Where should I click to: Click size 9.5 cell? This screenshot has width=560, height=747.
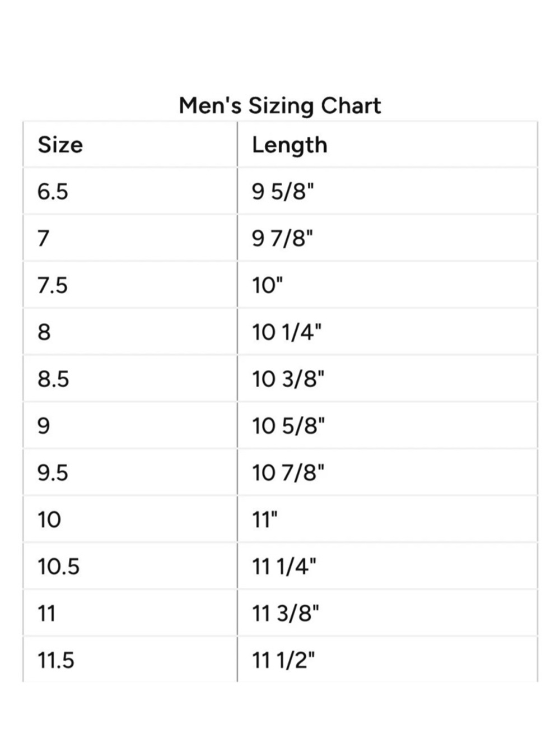130,473
